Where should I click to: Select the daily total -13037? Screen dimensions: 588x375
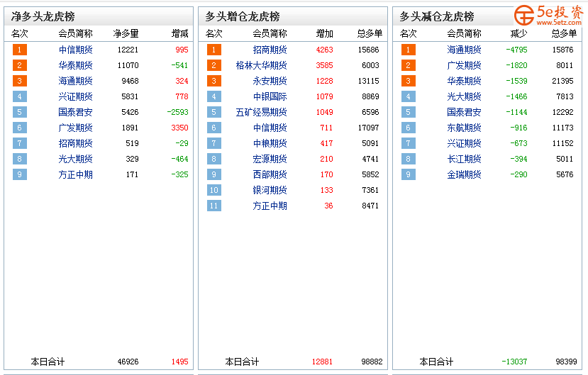click(514, 362)
